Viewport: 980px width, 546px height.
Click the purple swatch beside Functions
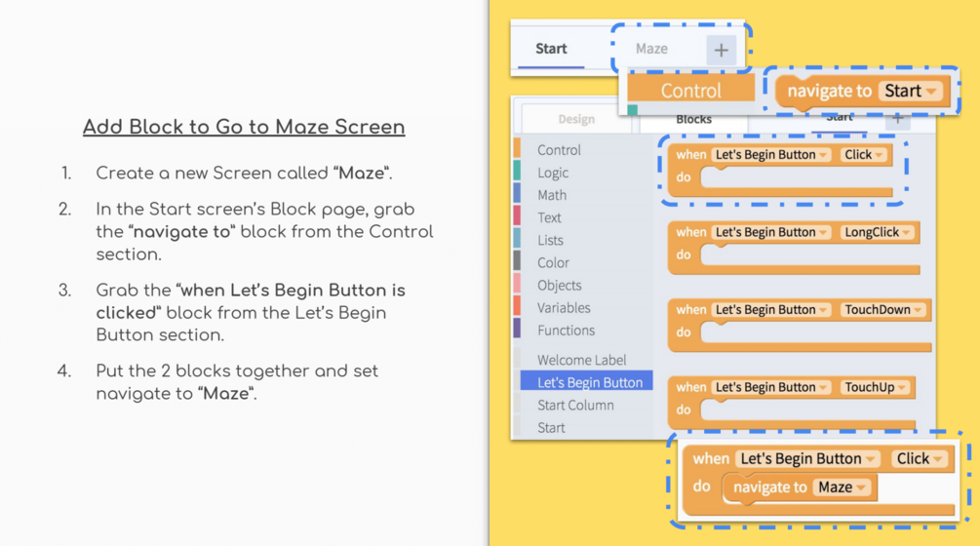point(517,328)
